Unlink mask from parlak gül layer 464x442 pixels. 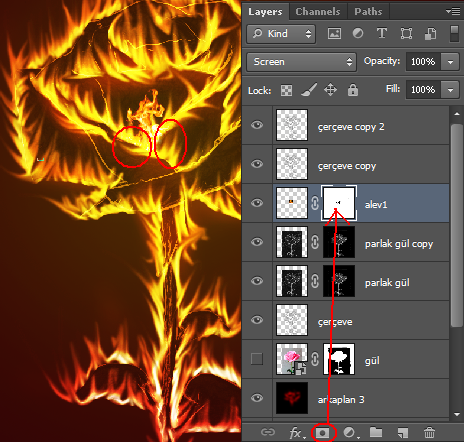pos(315,281)
